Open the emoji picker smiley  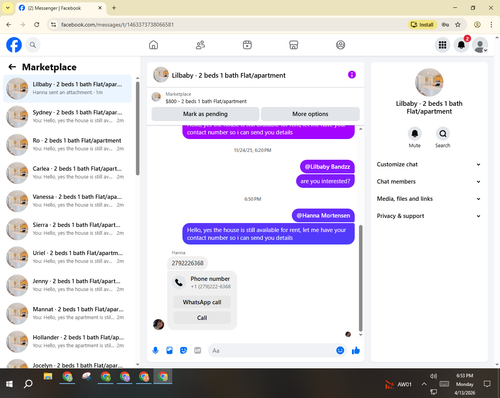[x=340, y=350]
